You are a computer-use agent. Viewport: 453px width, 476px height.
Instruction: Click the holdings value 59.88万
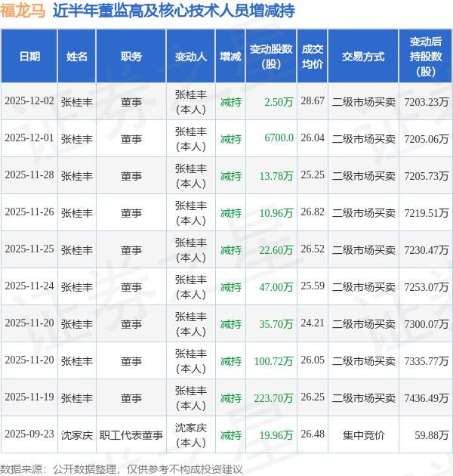(431, 435)
